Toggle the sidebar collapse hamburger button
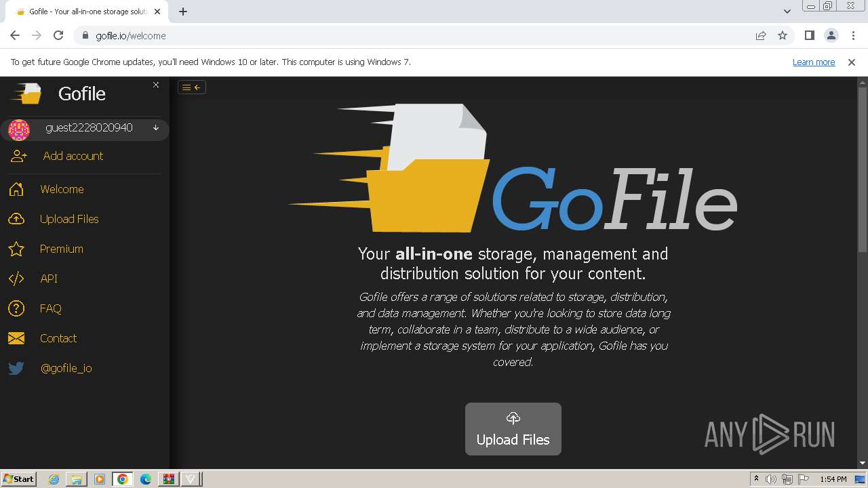This screenshot has width=868, height=488. pos(192,87)
